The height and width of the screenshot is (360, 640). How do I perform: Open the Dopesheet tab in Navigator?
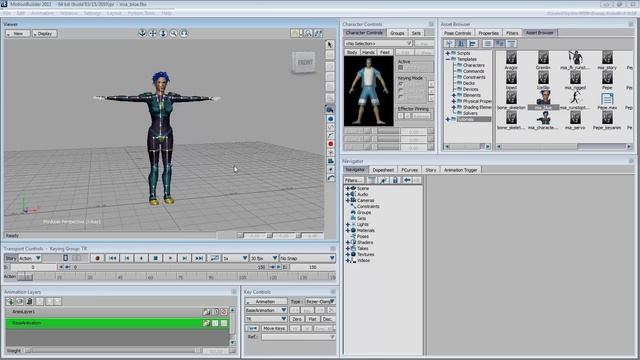coord(383,170)
